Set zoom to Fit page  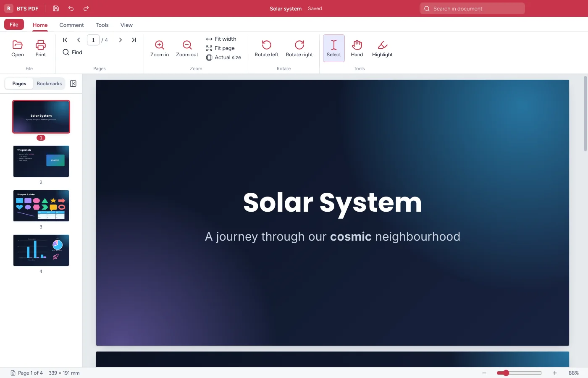pyautogui.click(x=220, y=48)
